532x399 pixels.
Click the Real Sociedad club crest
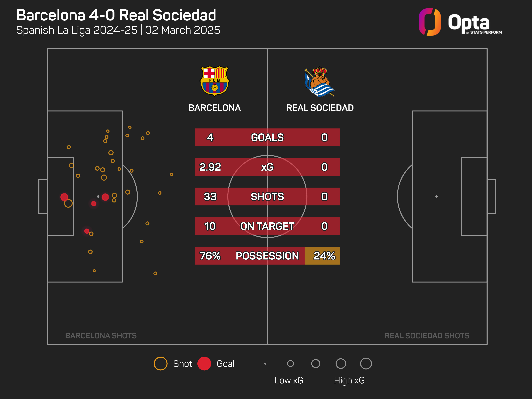click(x=319, y=82)
